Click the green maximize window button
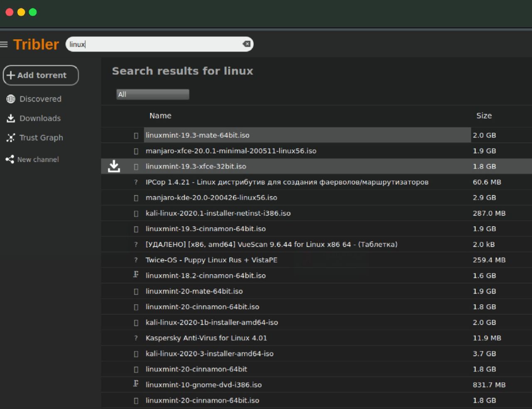The height and width of the screenshot is (409, 532). [x=33, y=12]
